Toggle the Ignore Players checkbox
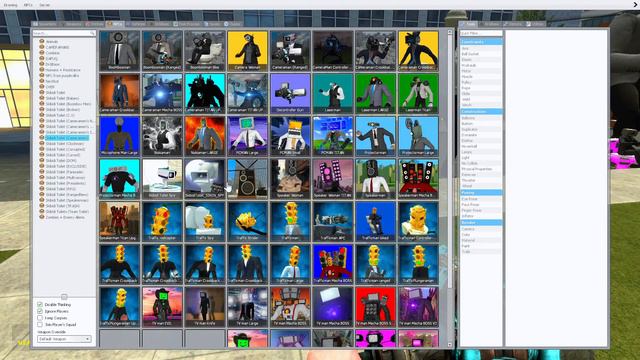The height and width of the screenshot is (360, 640). (x=40, y=311)
